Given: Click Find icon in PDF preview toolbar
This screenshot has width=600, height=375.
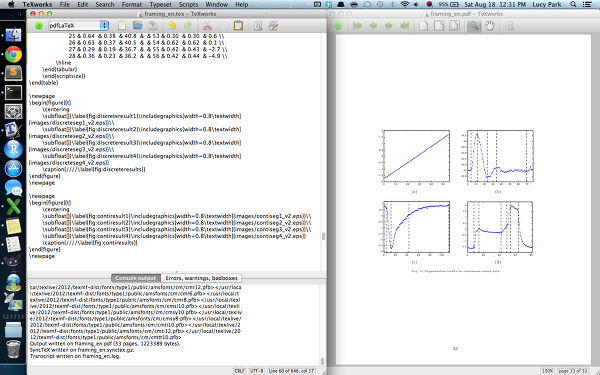Looking at the screenshot, I should point(509,26).
